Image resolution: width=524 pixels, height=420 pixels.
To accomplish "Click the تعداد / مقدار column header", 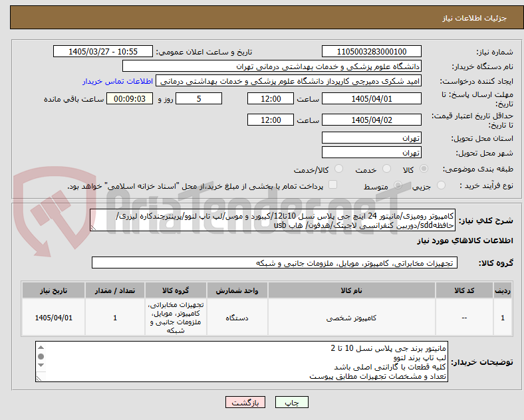I will (x=114, y=290).
